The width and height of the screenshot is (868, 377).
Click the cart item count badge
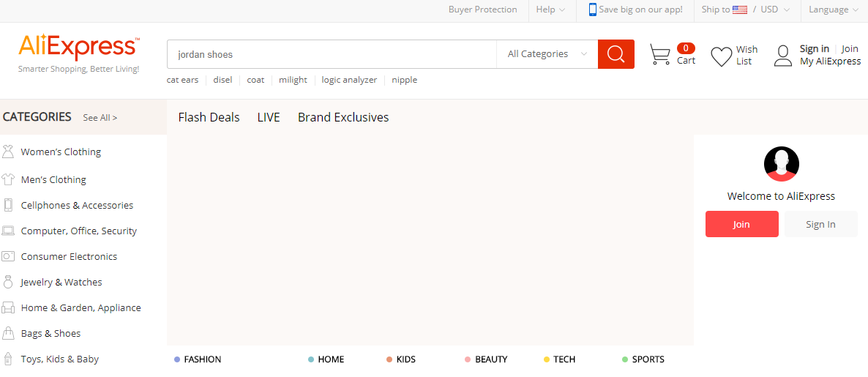pyautogui.click(x=686, y=48)
